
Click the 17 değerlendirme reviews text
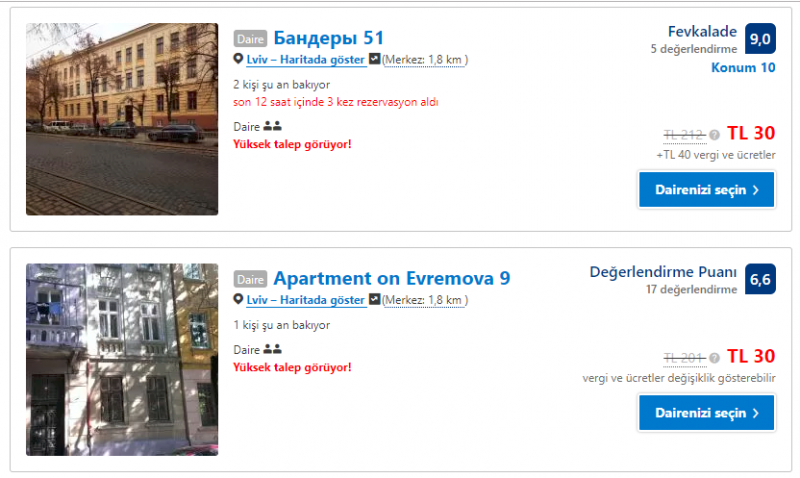click(691, 290)
